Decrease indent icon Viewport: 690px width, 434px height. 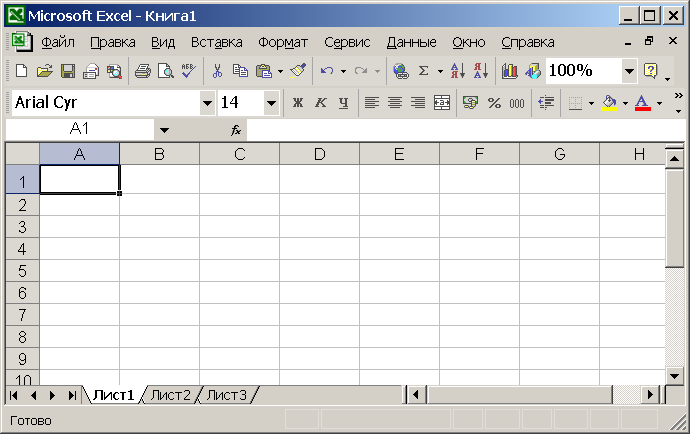coord(546,103)
